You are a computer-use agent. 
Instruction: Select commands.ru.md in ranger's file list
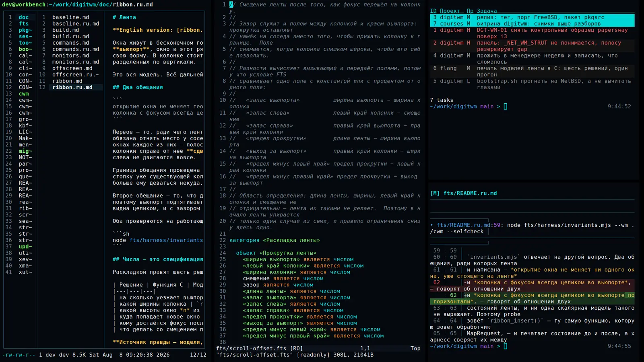(x=76, y=49)
